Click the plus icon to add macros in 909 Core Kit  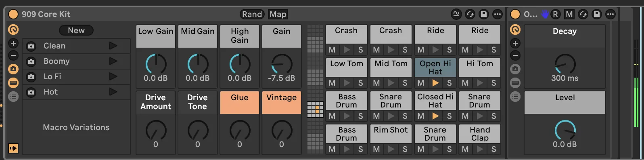click(13, 43)
